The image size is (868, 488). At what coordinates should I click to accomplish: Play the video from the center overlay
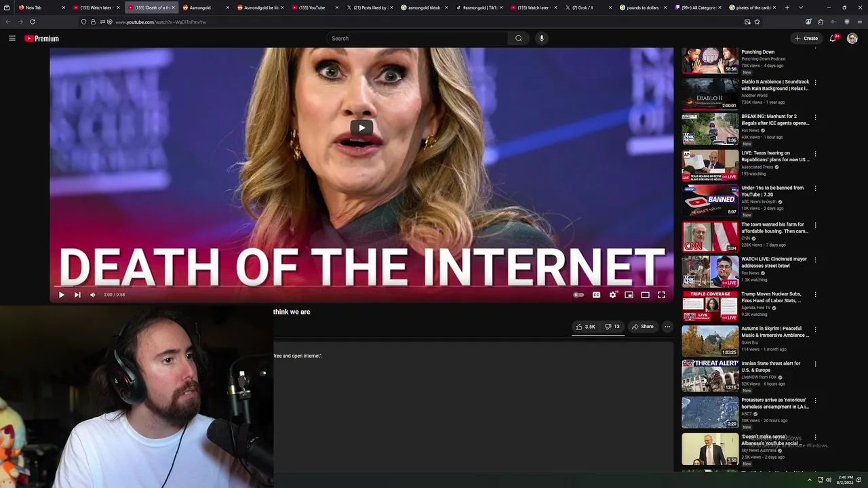click(361, 127)
